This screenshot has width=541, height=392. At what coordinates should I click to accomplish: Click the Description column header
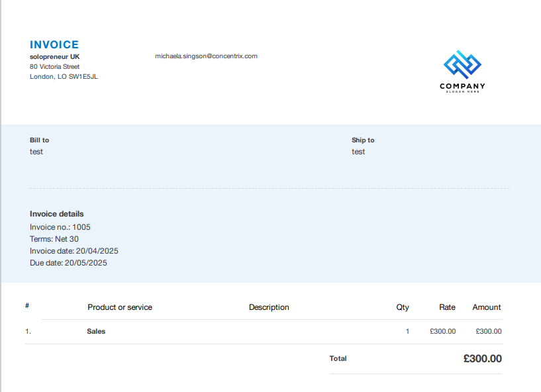tap(269, 307)
